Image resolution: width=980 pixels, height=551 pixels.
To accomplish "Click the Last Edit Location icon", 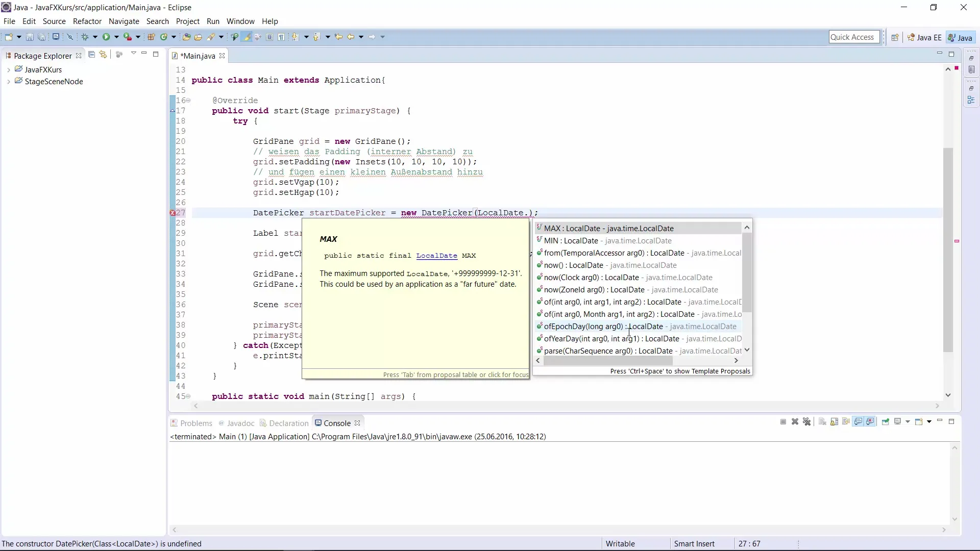I will coord(338,37).
